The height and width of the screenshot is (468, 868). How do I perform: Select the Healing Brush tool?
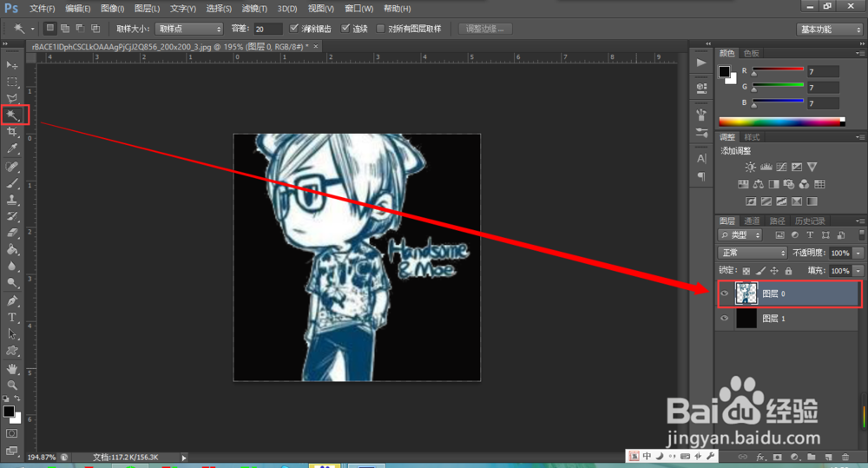pyautogui.click(x=11, y=166)
